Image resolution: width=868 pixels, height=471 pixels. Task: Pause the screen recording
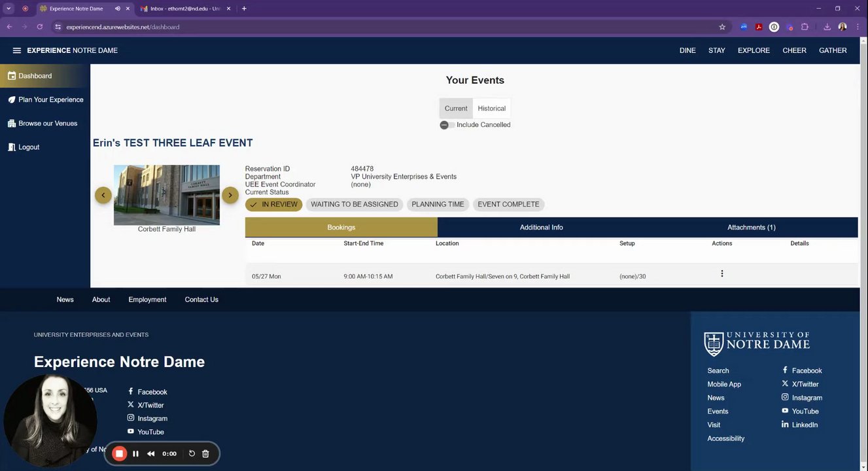pyautogui.click(x=135, y=453)
